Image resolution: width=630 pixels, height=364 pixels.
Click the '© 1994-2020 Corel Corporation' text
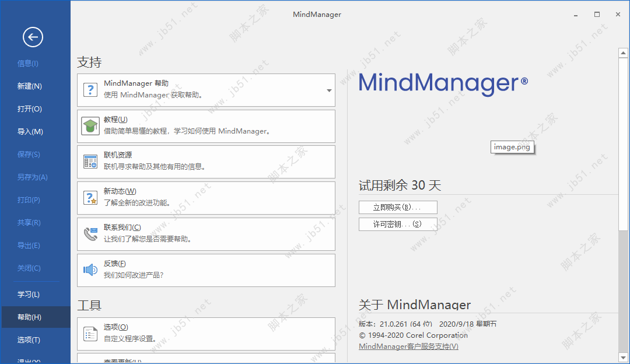(x=413, y=335)
